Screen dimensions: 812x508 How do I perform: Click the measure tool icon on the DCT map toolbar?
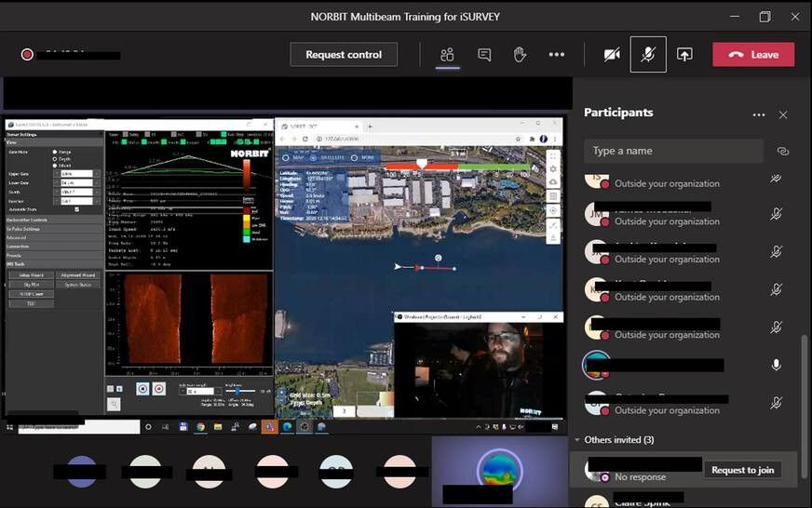coord(553,225)
